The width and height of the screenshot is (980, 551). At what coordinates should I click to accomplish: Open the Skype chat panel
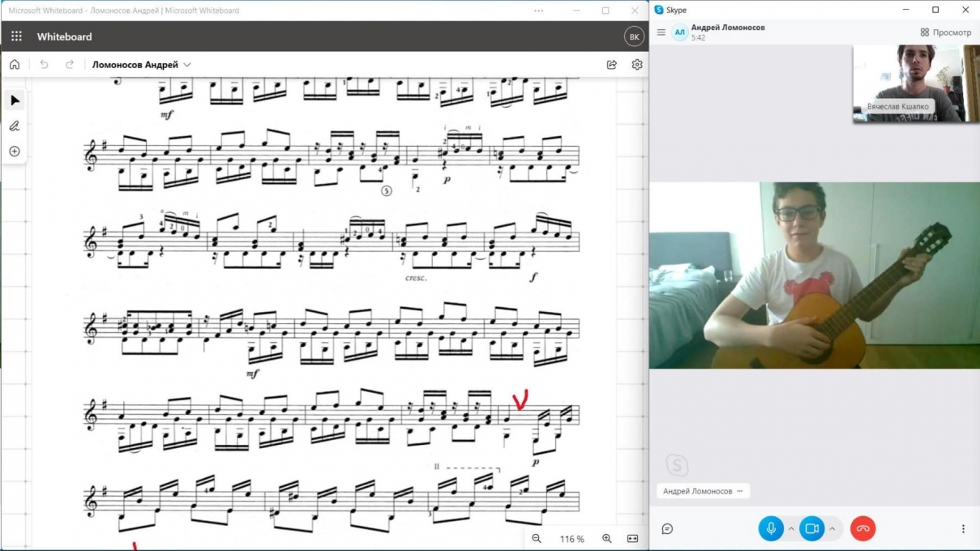point(667,529)
